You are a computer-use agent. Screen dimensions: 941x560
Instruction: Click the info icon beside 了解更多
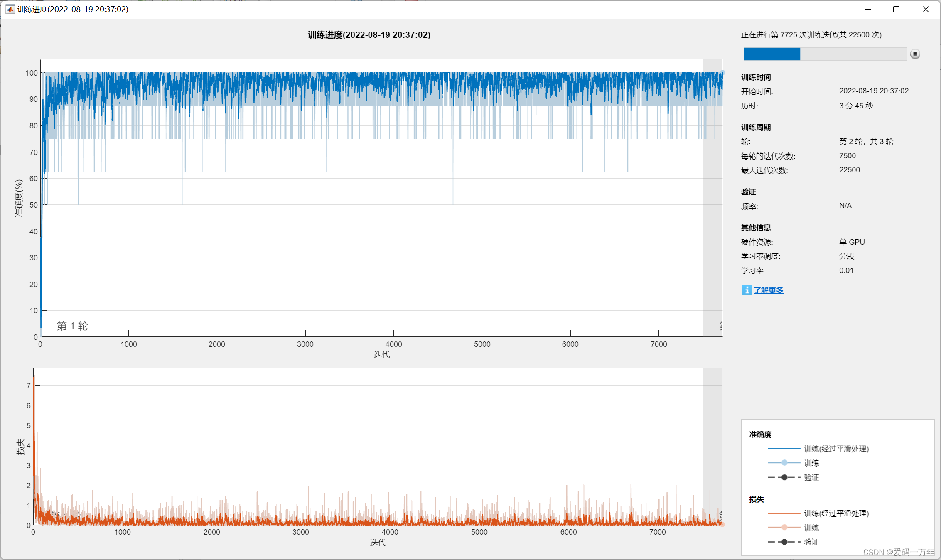click(747, 290)
